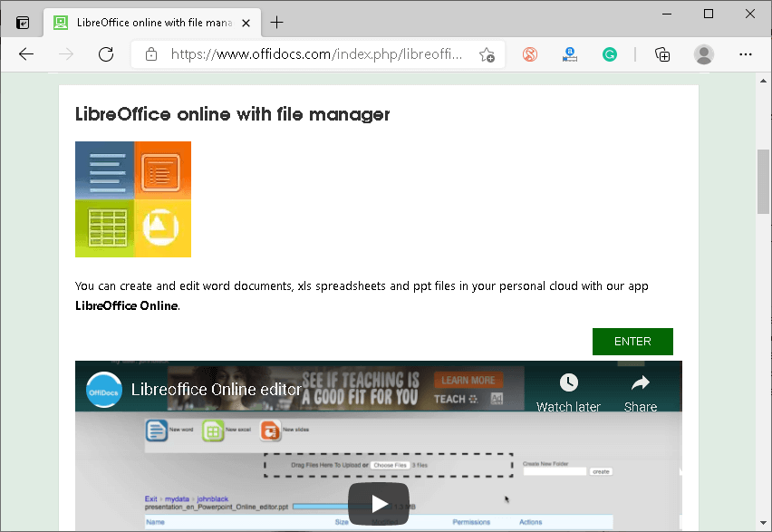772x532 pixels.
Task: View site security lock information
Action: (151, 54)
